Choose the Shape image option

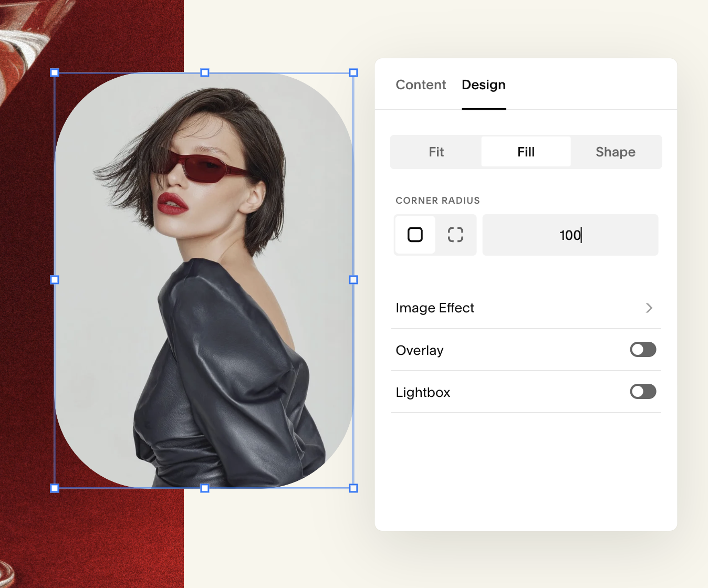[616, 152]
